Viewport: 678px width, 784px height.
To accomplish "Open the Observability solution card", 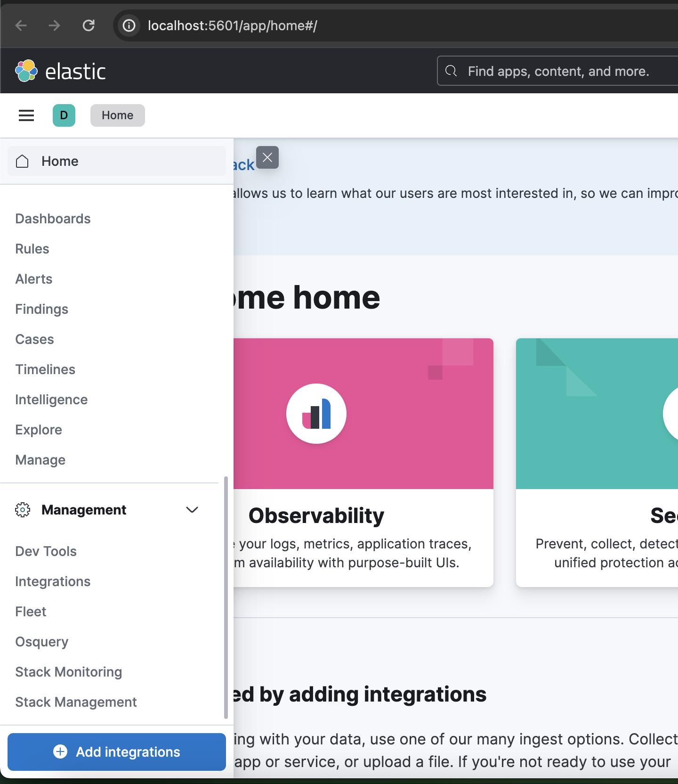I will tap(363, 463).
